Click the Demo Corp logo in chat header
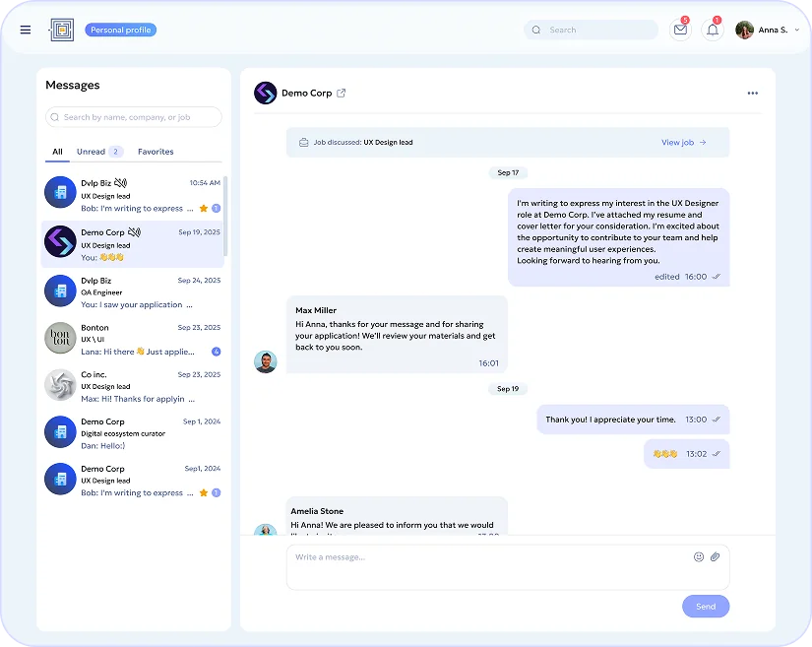The image size is (812, 647). tap(266, 94)
